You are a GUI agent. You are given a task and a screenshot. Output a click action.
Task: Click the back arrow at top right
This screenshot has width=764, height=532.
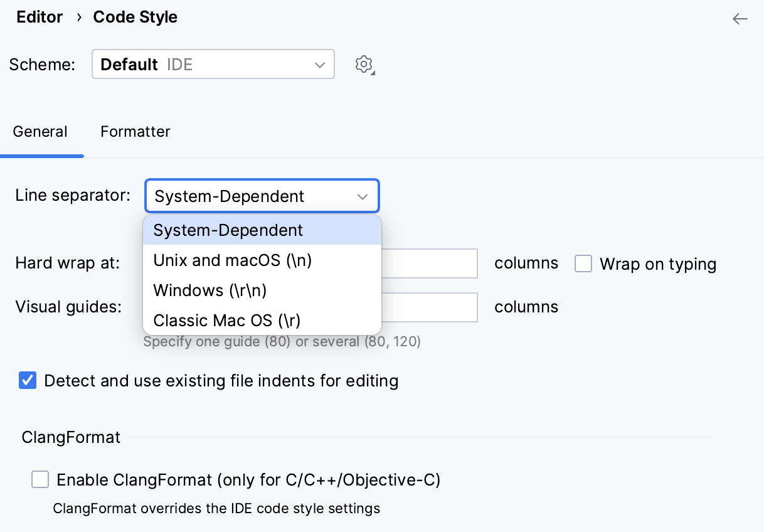pos(740,19)
